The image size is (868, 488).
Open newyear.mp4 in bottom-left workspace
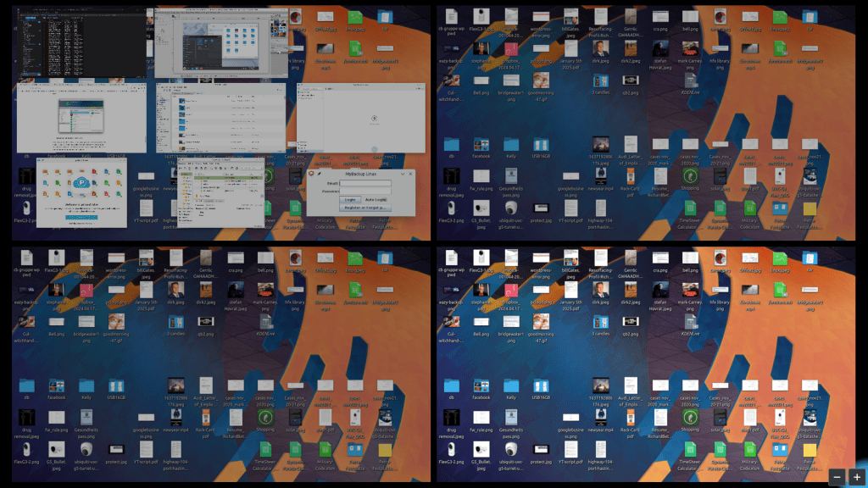pos(173,419)
